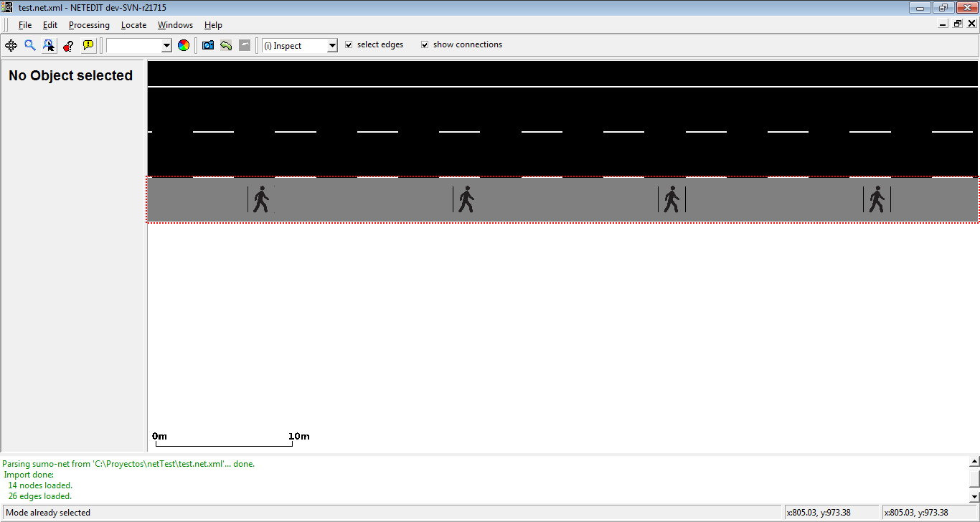
Task: Open the Locate menu
Action: (133, 25)
